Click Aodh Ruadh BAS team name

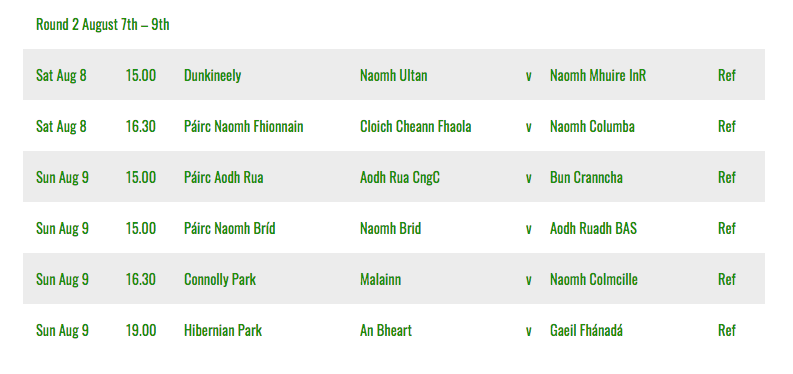594,228
